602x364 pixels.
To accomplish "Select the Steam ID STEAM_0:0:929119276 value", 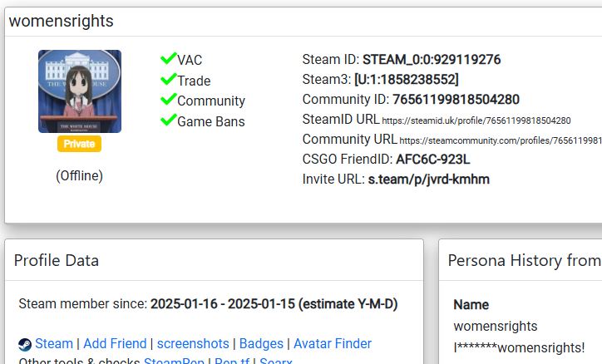I will pyautogui.click(x=432, y=60).
